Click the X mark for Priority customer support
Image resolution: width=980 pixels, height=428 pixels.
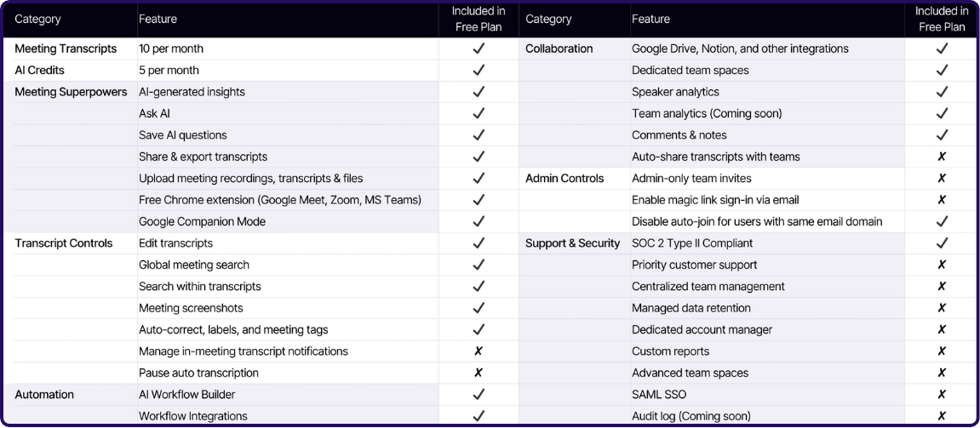click(x=942, y=265)
